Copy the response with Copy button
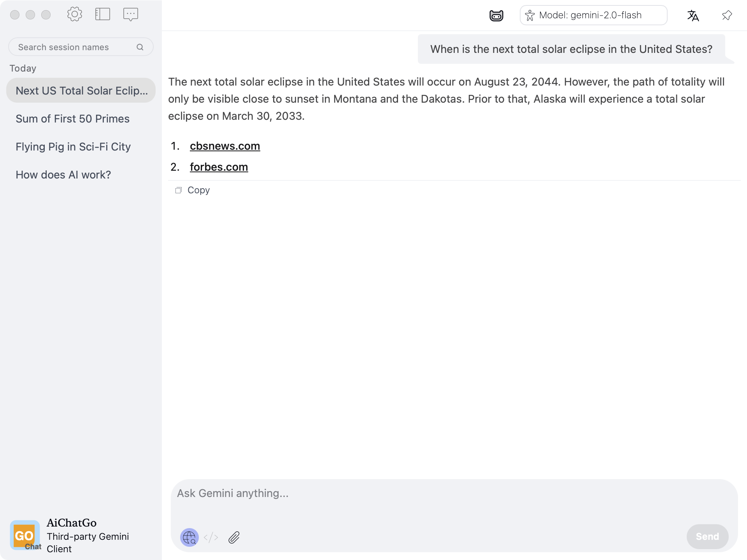Viewport: 747px width, 560px height. click(x=193, y=190)
